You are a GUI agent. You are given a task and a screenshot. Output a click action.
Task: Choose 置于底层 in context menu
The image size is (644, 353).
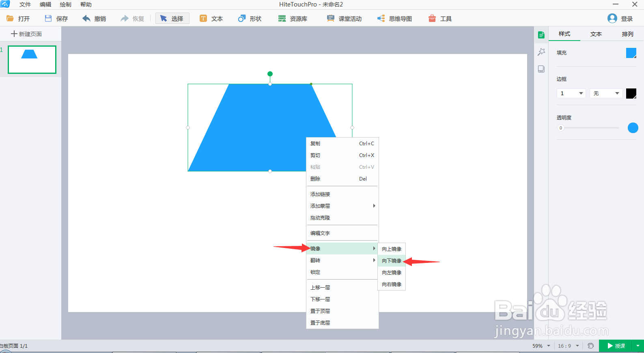coord(342,323)
